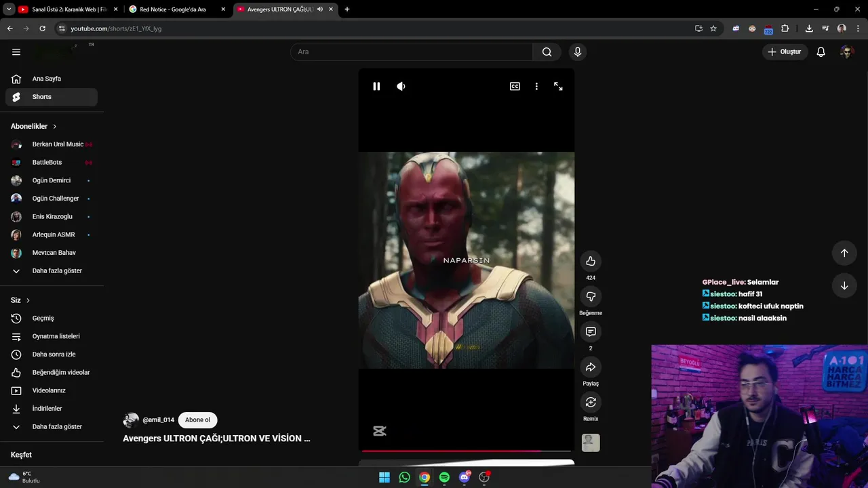This screenshot has height=488, width=868.
Task: Go back in the browser
Action: 9,28
